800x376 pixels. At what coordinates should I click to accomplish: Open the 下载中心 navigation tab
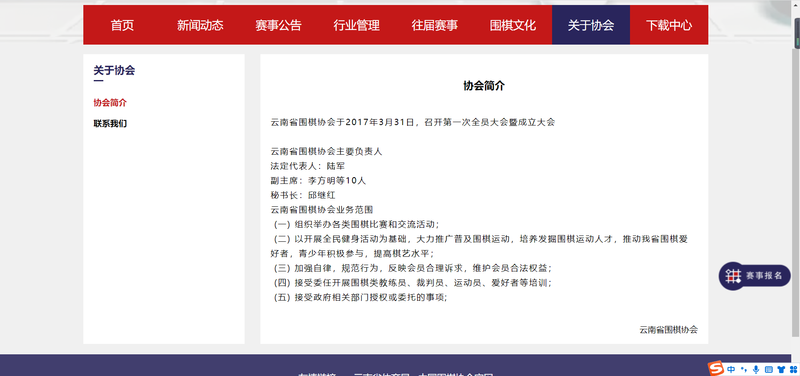[669, 25]
